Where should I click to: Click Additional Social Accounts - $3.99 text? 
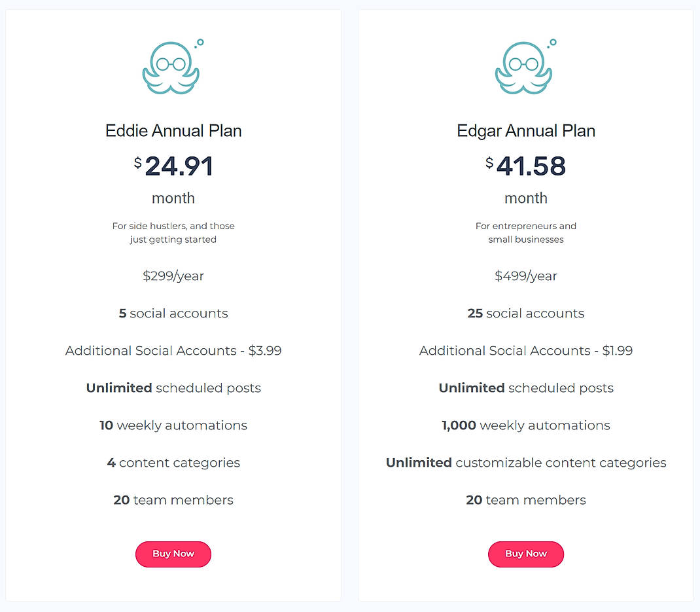coord(173,350)
